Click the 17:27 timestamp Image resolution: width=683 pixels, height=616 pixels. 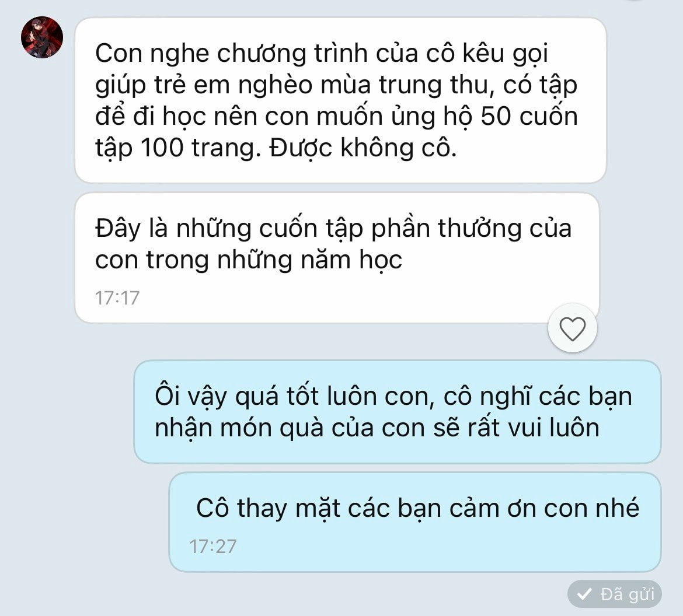coord(213,547)
